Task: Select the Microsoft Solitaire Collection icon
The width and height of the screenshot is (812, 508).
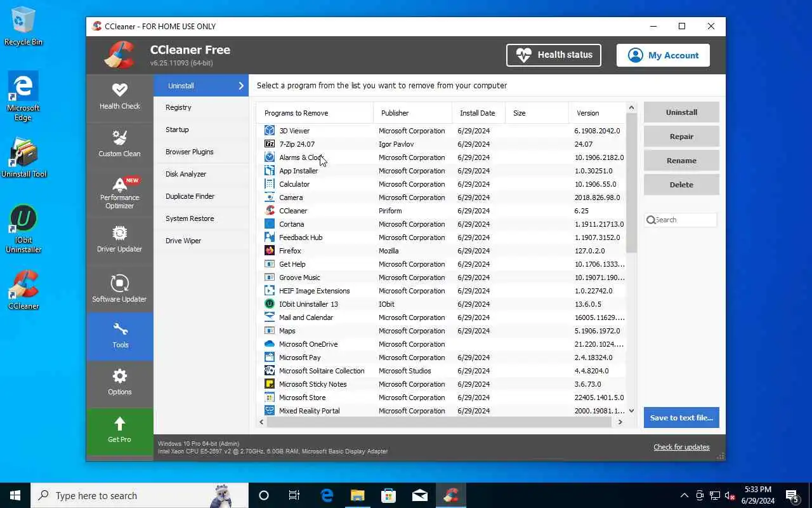Action: 270,371
